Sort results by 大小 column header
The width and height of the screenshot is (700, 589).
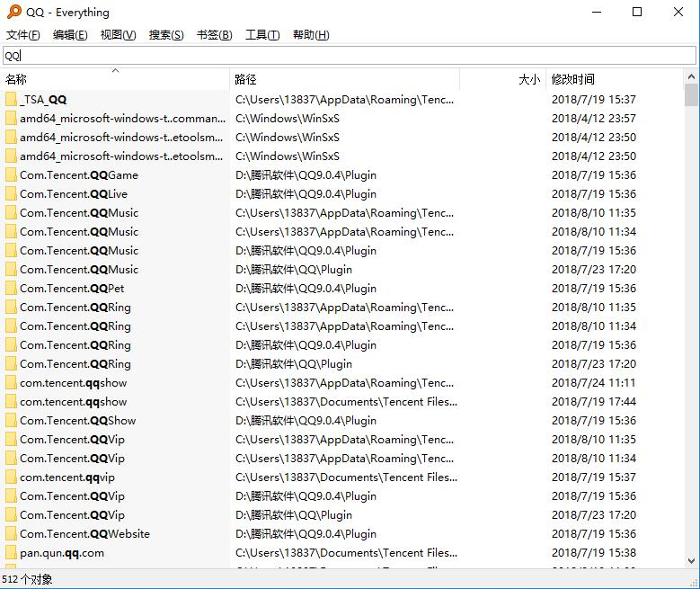(502, 79)
